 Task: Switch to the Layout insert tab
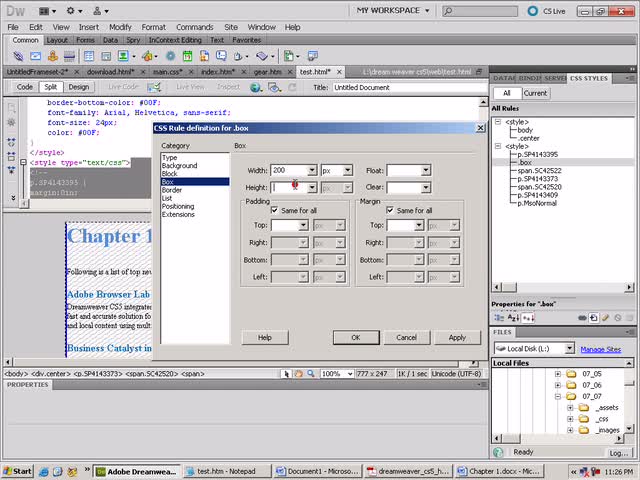point(57,40)
